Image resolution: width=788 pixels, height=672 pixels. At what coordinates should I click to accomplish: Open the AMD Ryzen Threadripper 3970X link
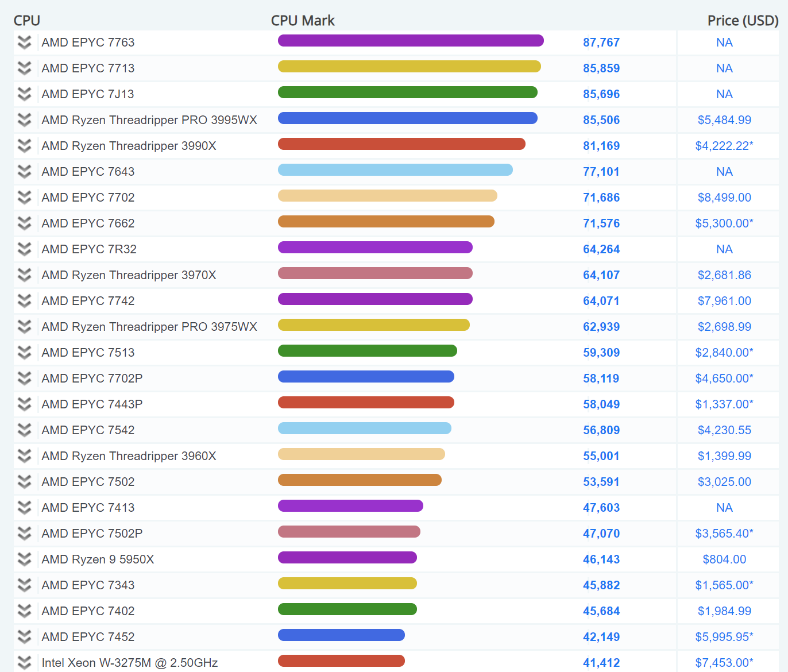[129, 275]
